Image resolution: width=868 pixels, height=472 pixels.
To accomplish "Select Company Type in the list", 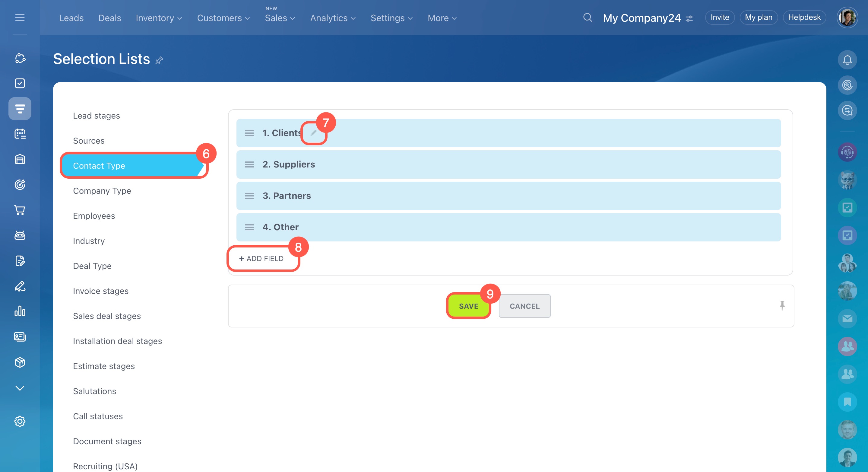I will click(x=102, y=191).
